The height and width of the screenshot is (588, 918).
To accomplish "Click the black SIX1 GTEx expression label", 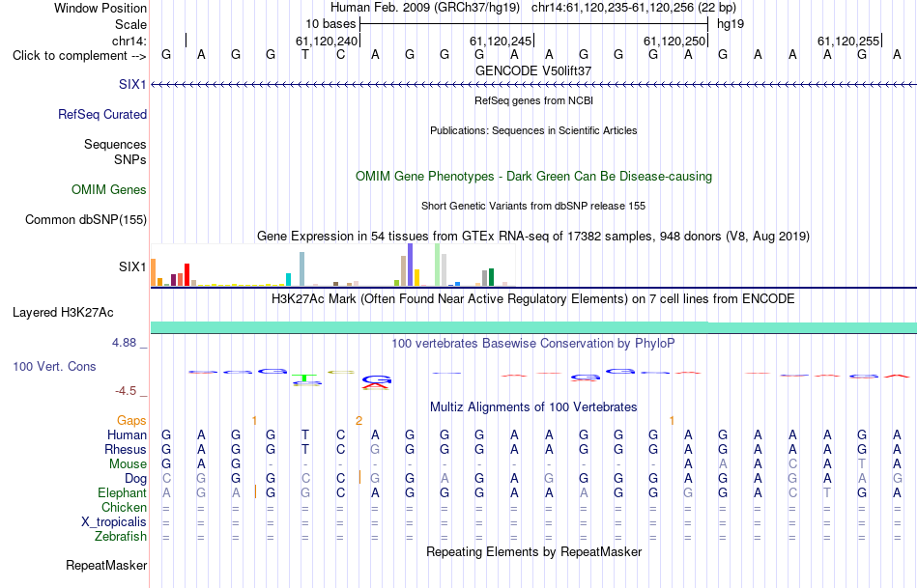I will coord(132,266).
